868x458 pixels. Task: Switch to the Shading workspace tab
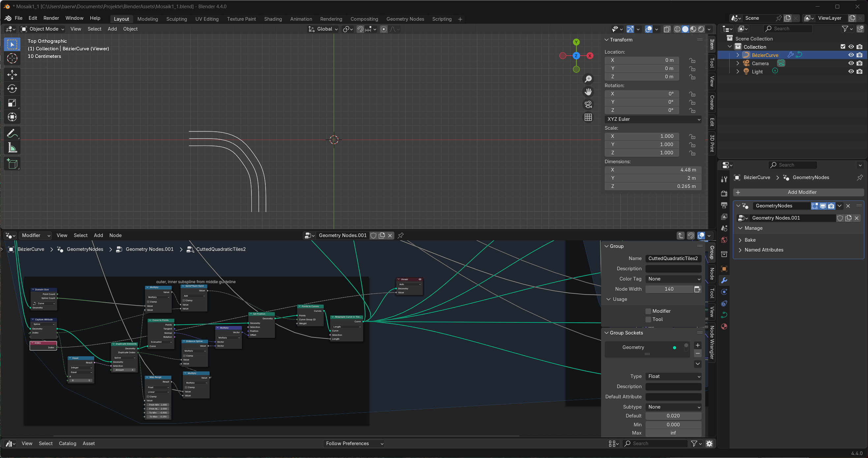273,19
